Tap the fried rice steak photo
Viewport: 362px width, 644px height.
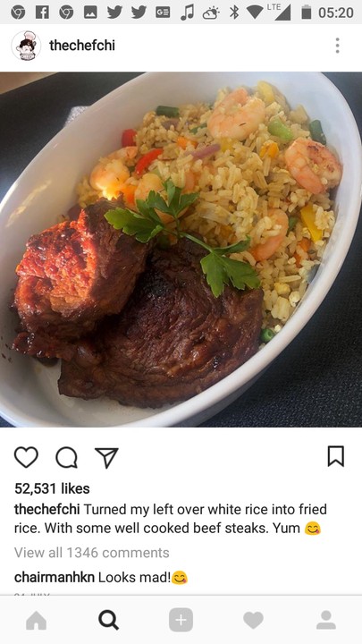pyautogui.click(x=181, y=250)
